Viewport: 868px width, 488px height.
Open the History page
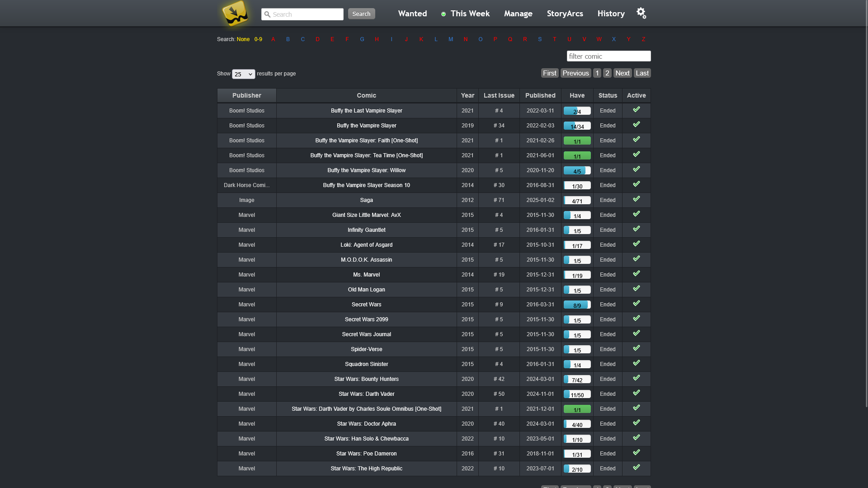tap(611, 14)
